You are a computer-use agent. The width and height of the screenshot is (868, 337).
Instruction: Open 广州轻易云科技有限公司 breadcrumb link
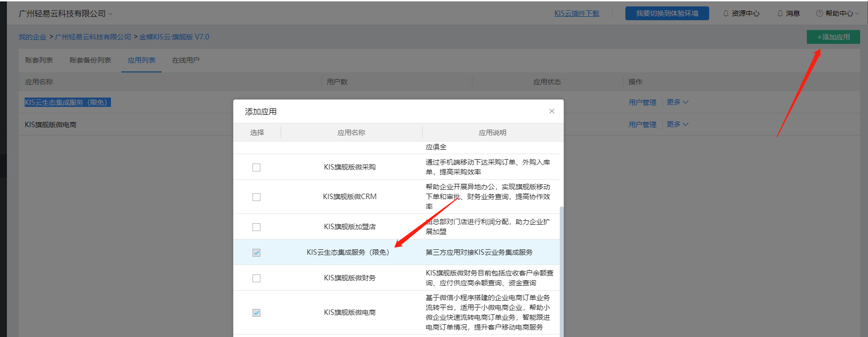[x=93, y=37]
